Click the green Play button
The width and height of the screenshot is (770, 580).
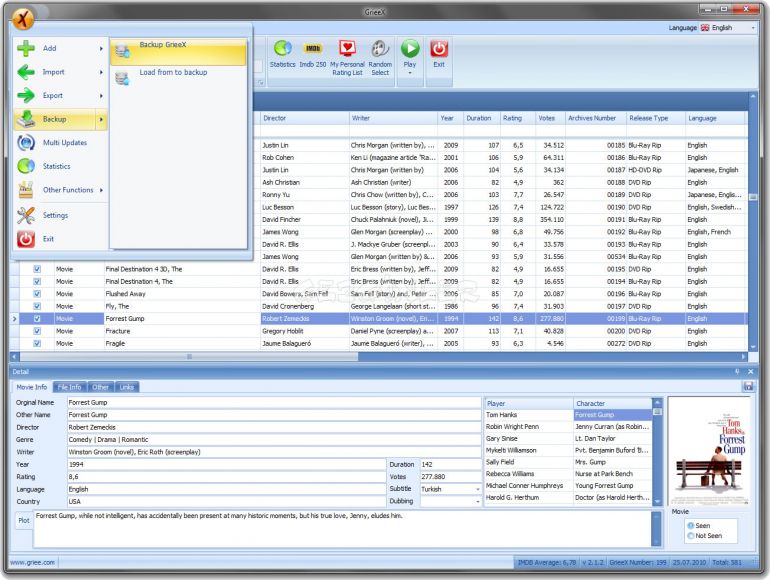click(x=410, y=53)
